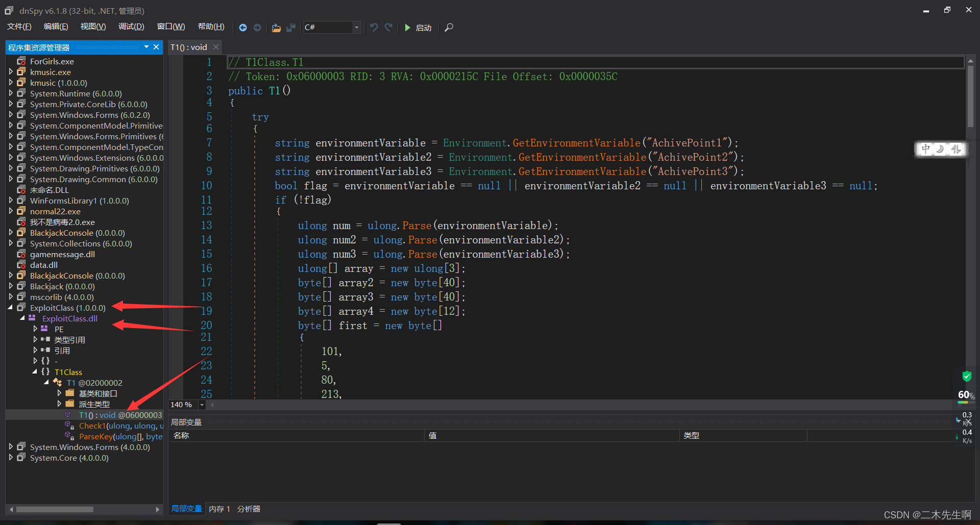Expand the PE node
The width and height of the screenshot is (980, 525).
tap(35, 329)
